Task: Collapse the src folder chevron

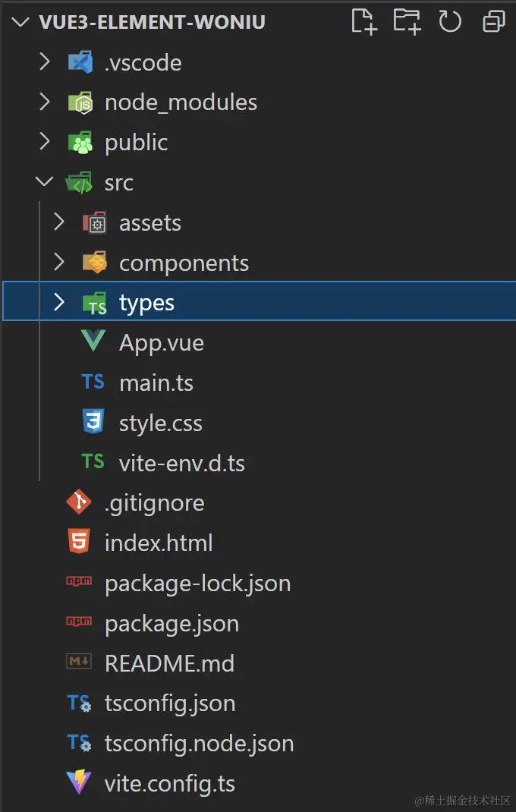Action: (x=45, y=182)
